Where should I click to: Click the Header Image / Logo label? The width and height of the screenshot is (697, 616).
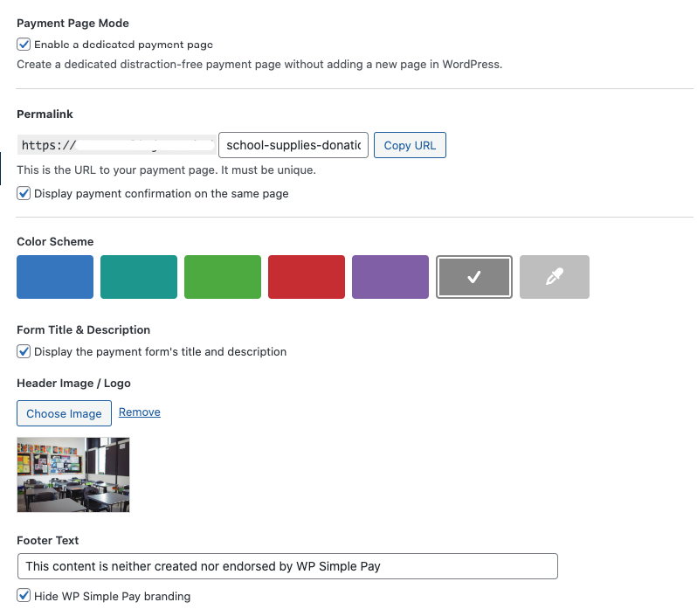click(73, 383)
